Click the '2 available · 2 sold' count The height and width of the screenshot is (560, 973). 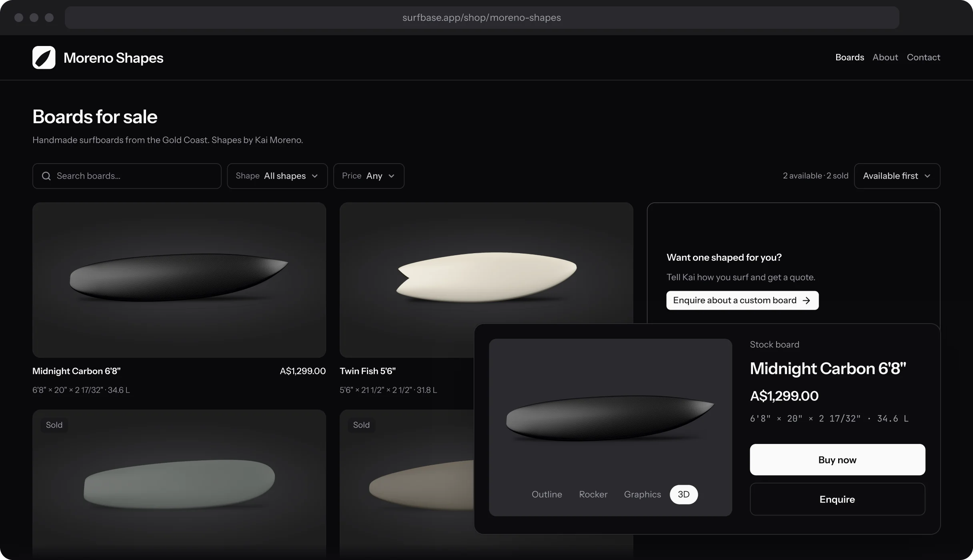point(815,176)
